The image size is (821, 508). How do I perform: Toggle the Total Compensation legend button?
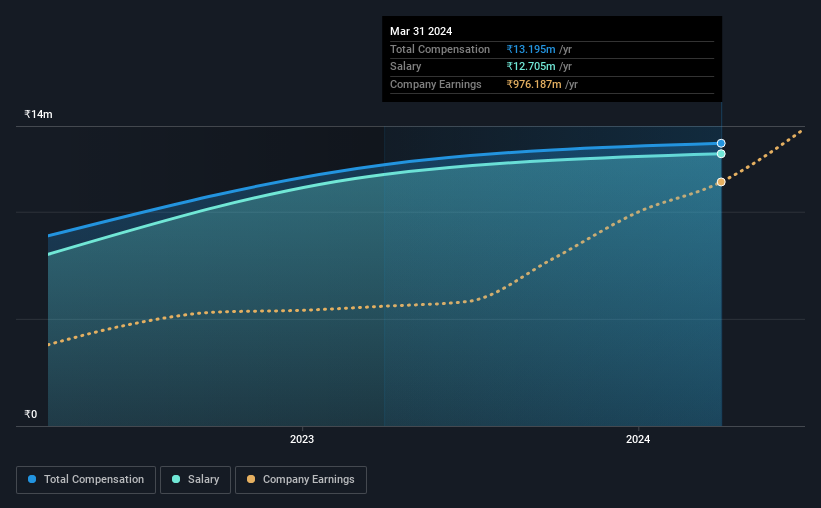pos(86,480)
